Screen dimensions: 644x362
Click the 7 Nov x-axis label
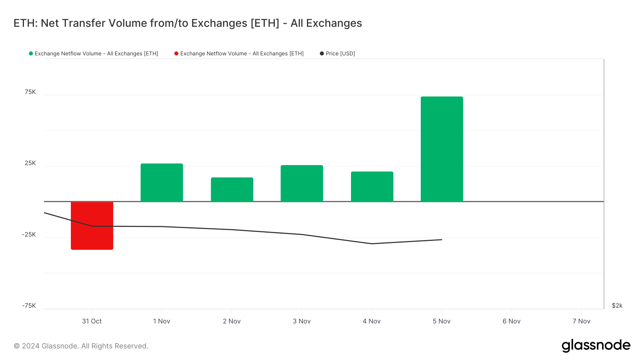point(581,321)
